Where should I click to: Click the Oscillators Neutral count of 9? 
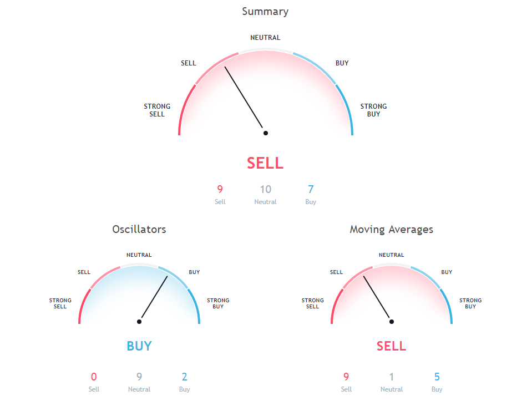point(139,377)
